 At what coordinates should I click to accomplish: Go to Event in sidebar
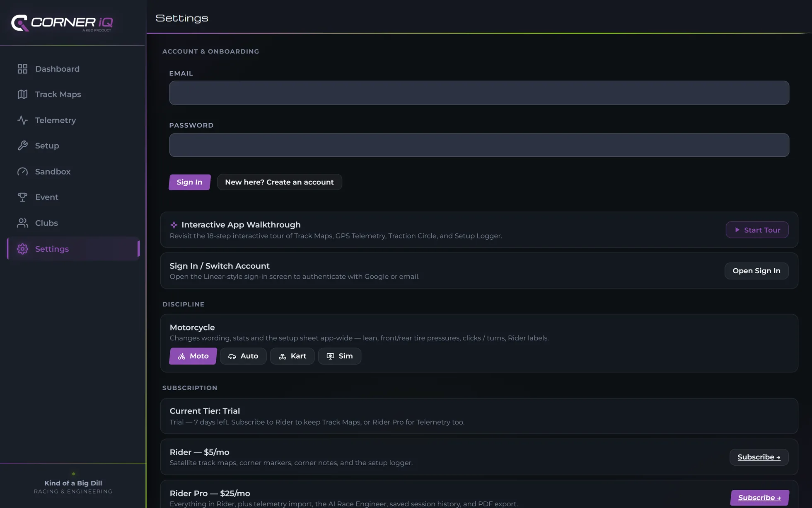click(73, 197)
